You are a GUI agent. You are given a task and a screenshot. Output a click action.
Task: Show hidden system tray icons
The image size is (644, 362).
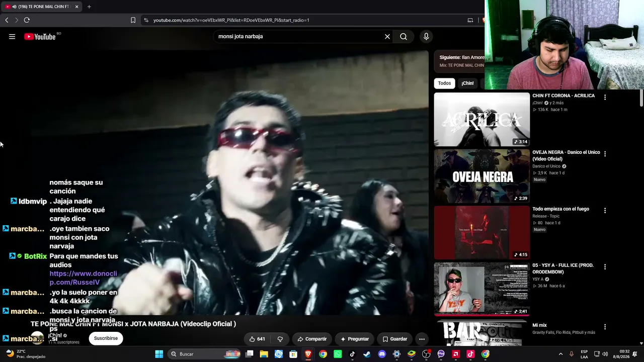[x=560, y=354]
